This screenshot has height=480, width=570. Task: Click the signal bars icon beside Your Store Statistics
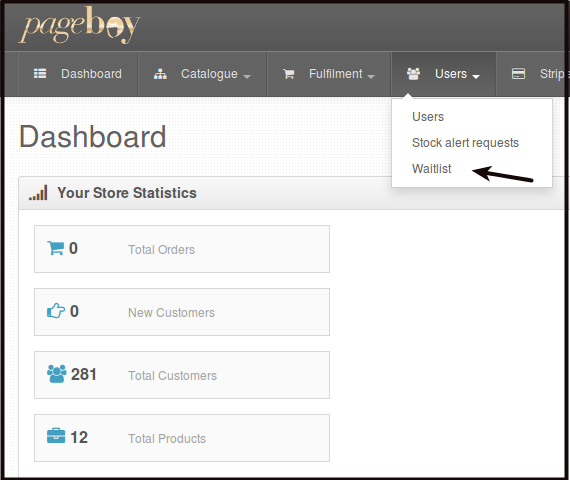(38, 193)
